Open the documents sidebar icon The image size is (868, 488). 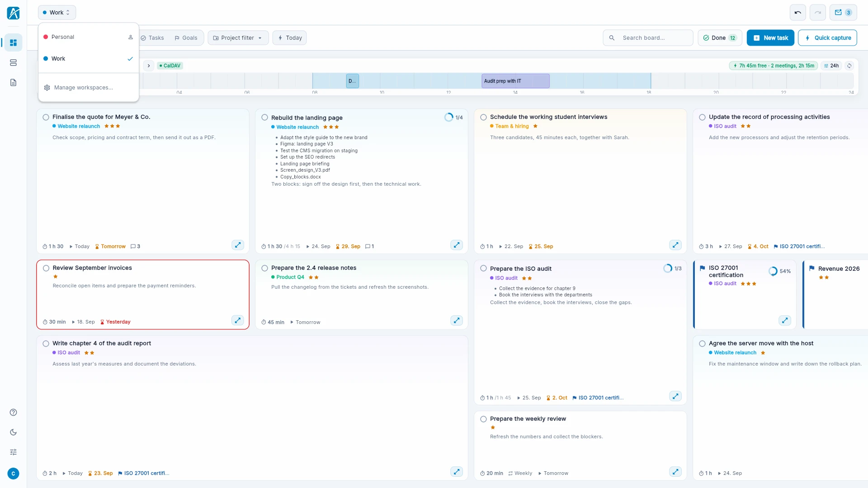pyautogui.click(x=13, y=82)
